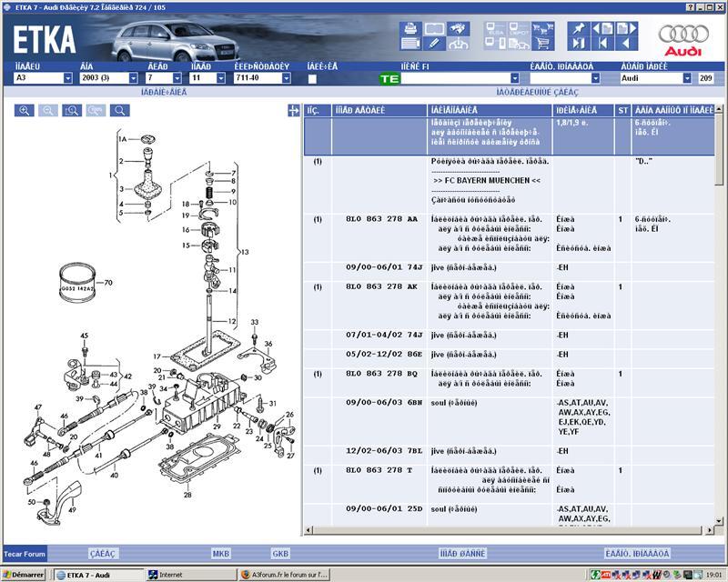
Task: Select part number 8L0 863 278 BQ
Action: click(x=381, y=374)
